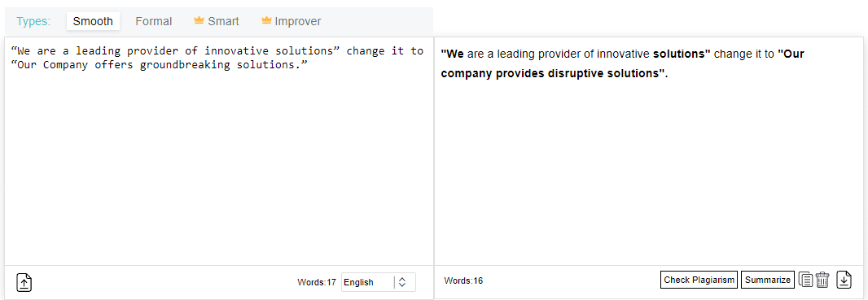The width and height of the screenshot is (868, 300).
Task: Click the Words:16 output counter
Action: point(463,280)
